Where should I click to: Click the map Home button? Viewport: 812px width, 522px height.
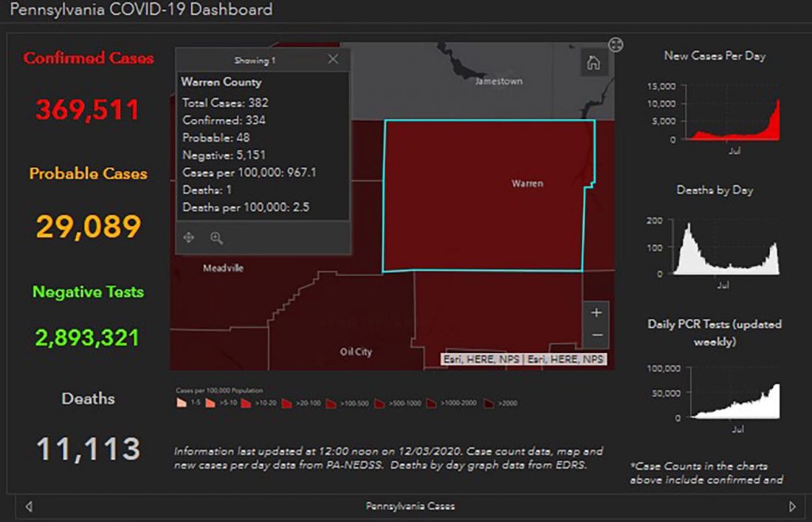[593, 63]
